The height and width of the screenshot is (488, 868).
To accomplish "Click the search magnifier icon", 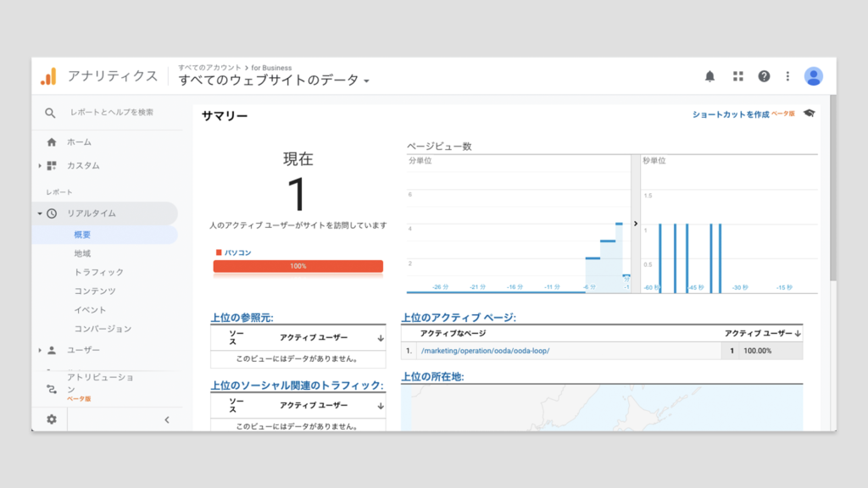I will point(50,113).
